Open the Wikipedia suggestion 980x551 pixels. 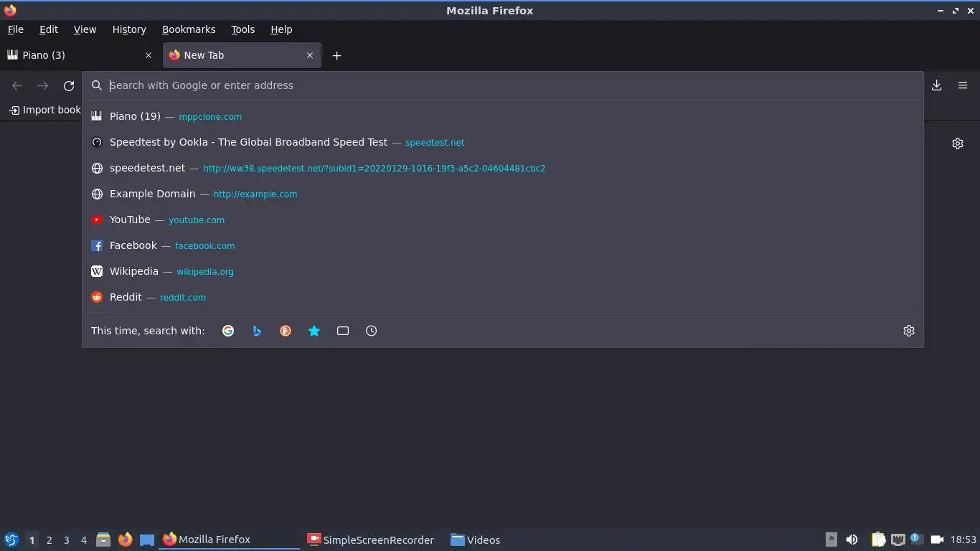coord(502,271)
